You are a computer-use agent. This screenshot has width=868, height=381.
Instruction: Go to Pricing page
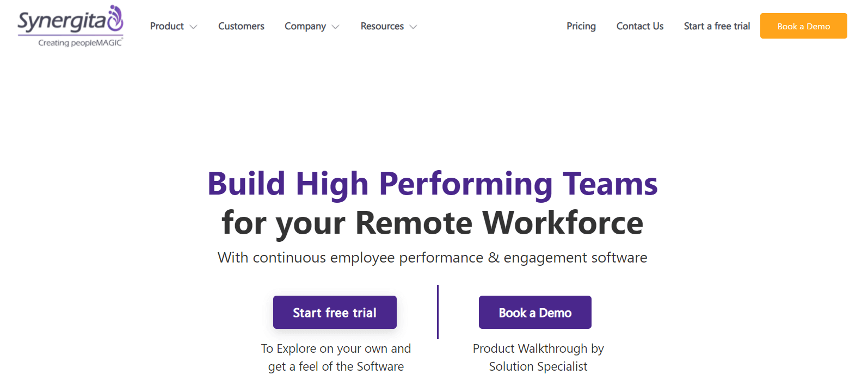coord(581,26)
